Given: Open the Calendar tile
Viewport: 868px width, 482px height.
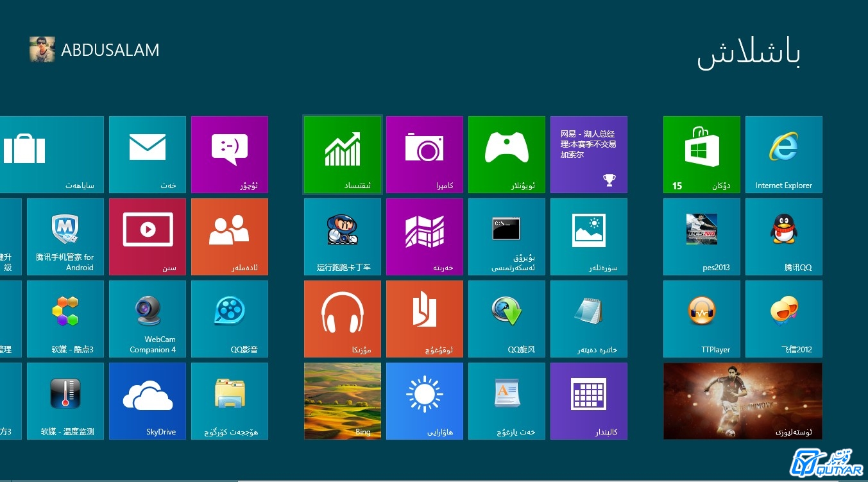Looking at the screenshot, I should [589, 401].
